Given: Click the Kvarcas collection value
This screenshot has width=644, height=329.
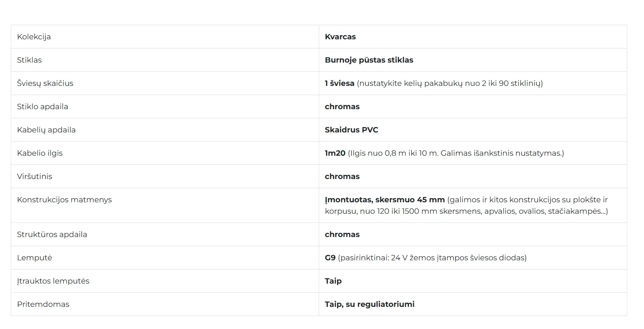Looking at the screenshot, I should point(340,37).
